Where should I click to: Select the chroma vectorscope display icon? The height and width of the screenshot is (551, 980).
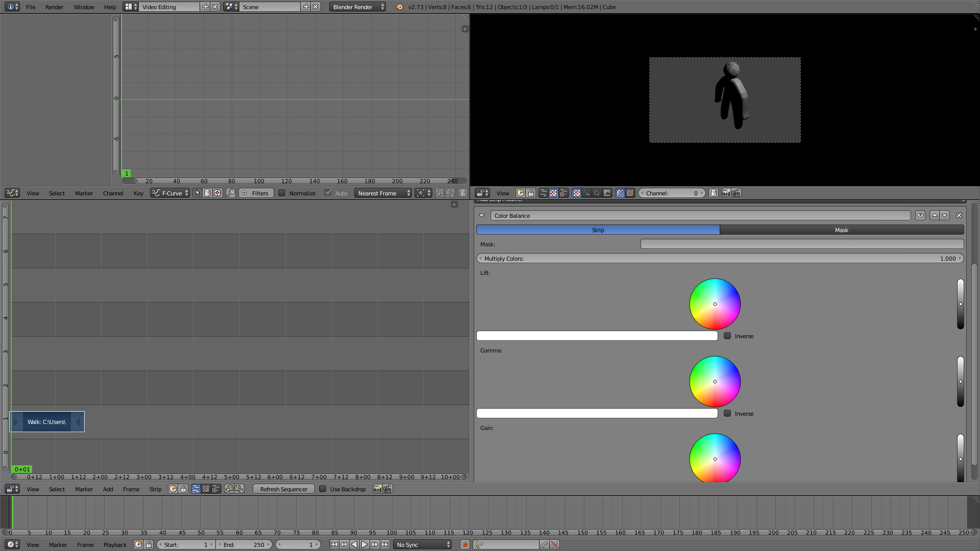(597, 193)
